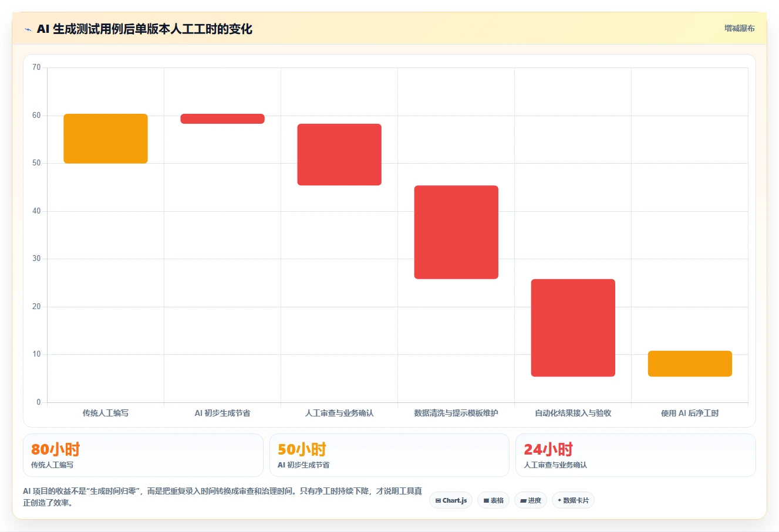Click y-axis tick value 60
779x532 pixels.
click(x=36, y=116)
